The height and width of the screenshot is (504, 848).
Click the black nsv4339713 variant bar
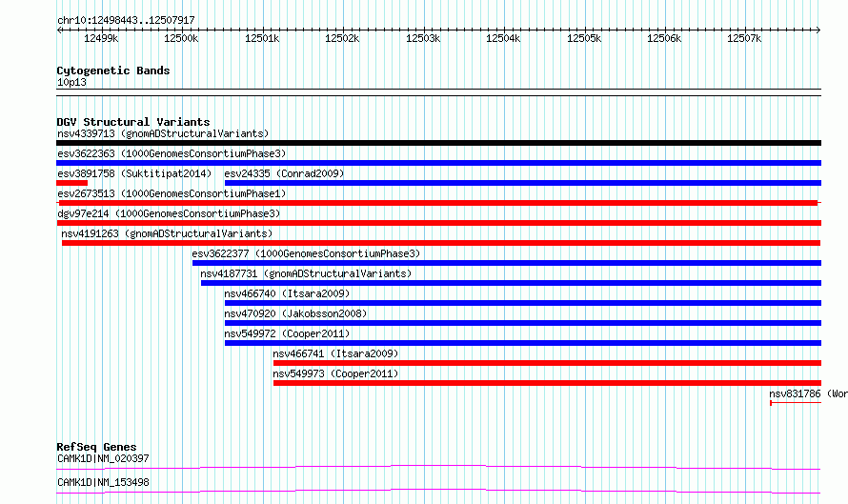tap(438, 143)
